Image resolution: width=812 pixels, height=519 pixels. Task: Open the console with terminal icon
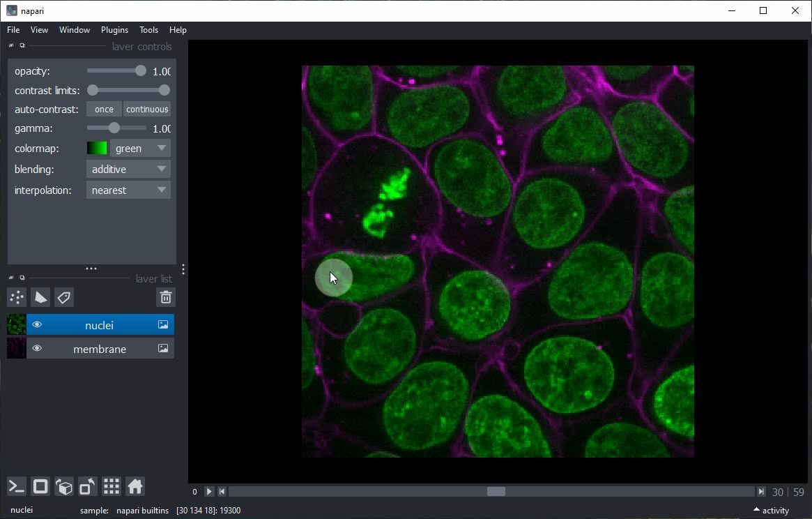tap(17, 486)
